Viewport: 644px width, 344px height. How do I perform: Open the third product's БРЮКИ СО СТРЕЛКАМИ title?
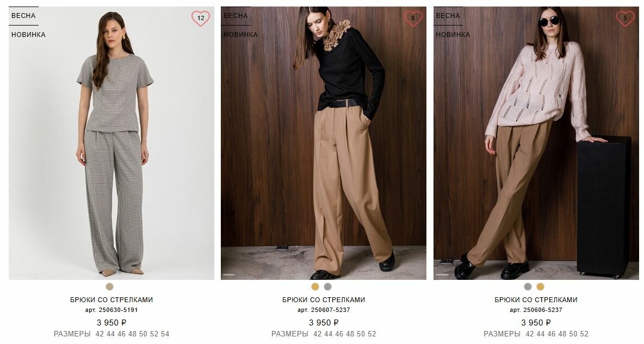(x=536, y=299)
